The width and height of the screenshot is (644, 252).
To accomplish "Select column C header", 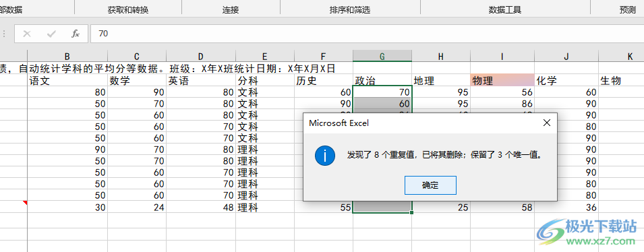I will (137, 57).
